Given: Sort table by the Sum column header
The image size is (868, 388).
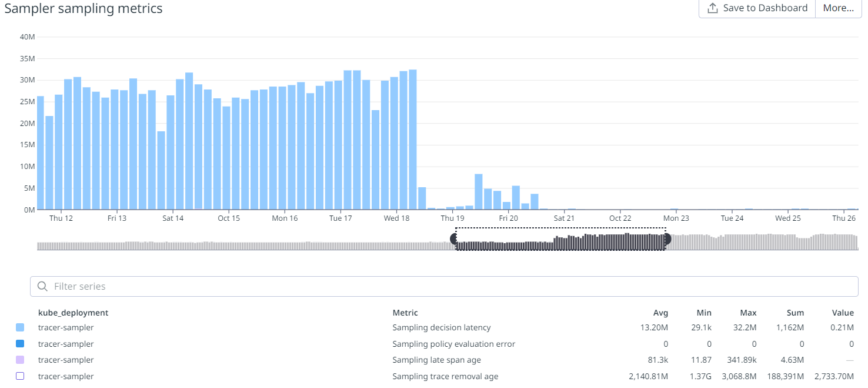Looking at the screenshot, I should [x=795, y=313].
